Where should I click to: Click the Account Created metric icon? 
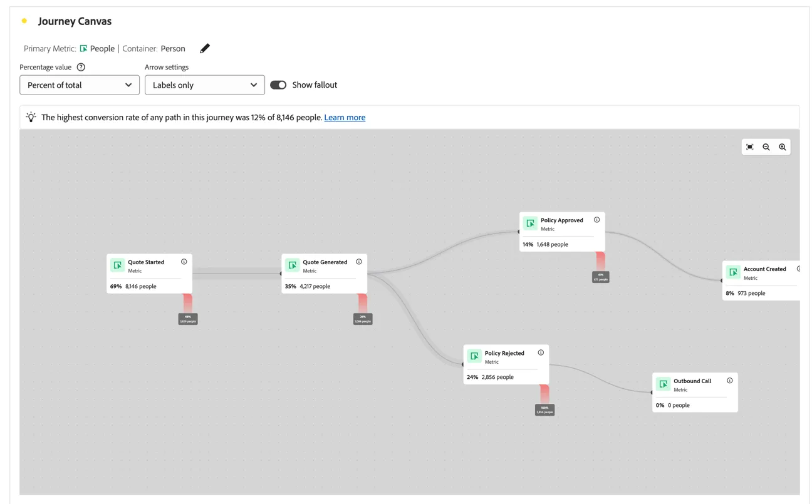pos(733,272)
